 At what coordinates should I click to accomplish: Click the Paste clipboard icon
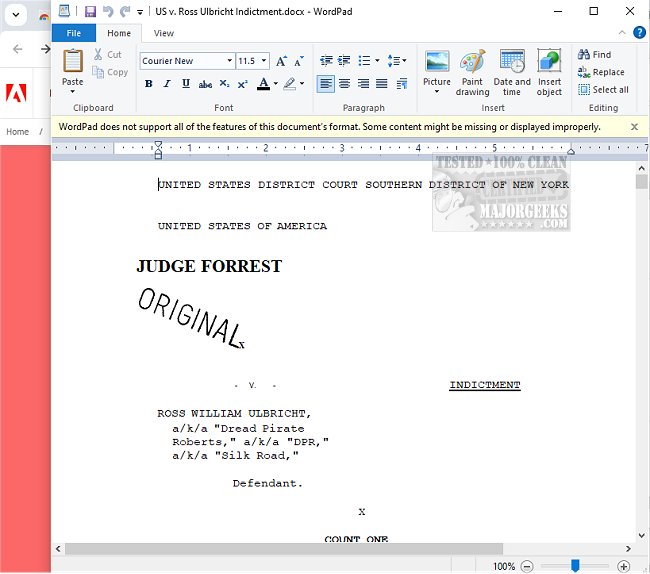tap(73, 61)
